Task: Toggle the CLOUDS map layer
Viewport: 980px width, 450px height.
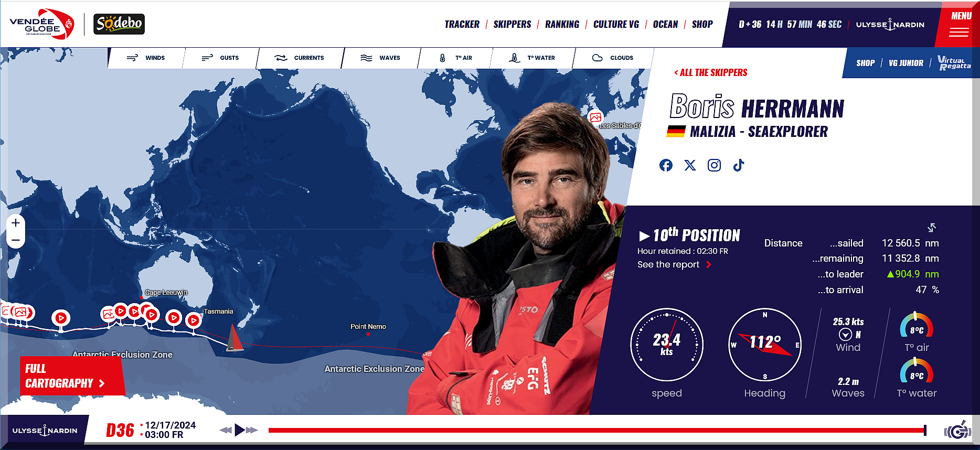Action: pyautogui.click(x=613, y=58)
